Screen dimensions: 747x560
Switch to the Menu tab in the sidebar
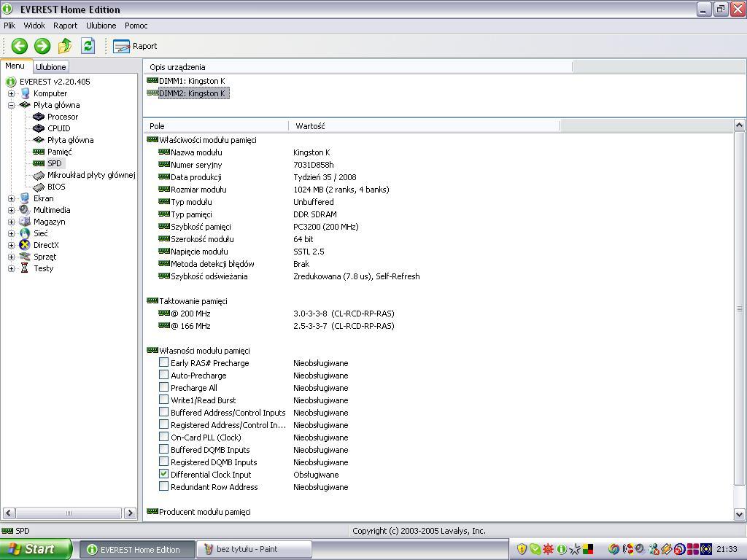pyautogui.click(x=15, y=66)
